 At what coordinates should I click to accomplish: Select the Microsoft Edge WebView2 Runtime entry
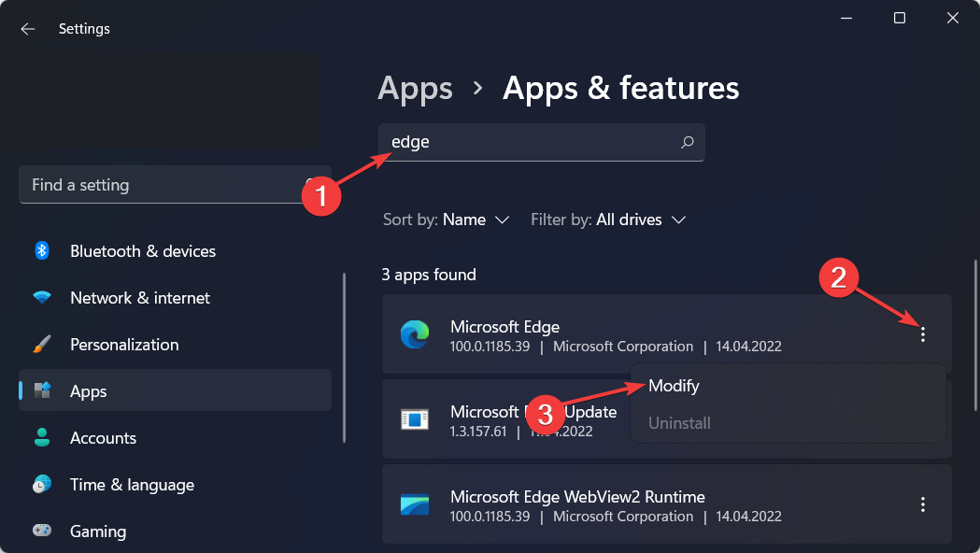point(667,504)
